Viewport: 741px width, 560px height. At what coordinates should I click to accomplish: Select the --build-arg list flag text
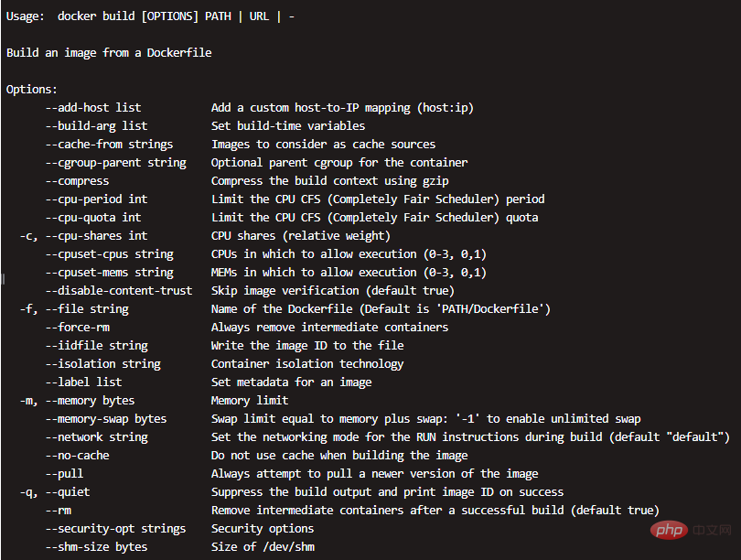(96, 126)
